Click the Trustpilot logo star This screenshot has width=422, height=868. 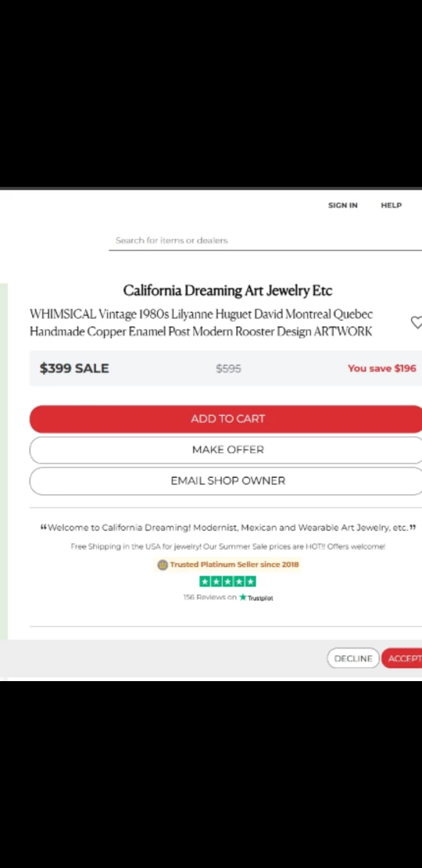click(x=243, y=597)
